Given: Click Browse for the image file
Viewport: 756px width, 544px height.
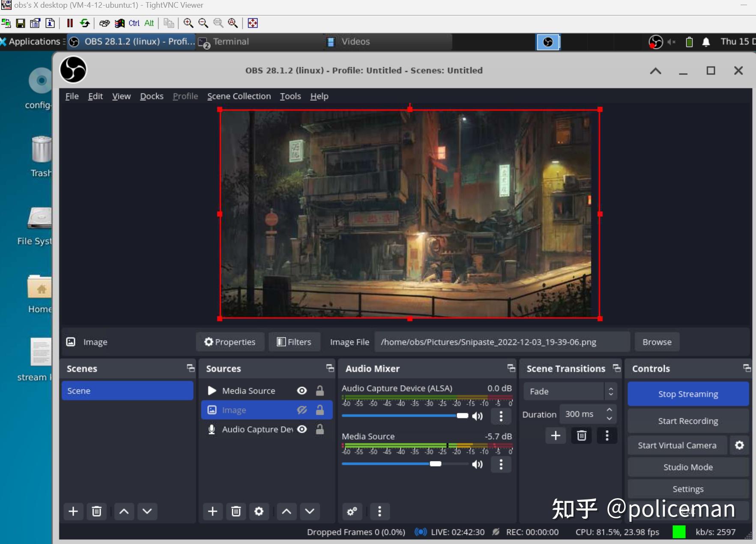Looking at the screenshot, I should [657, 342].
